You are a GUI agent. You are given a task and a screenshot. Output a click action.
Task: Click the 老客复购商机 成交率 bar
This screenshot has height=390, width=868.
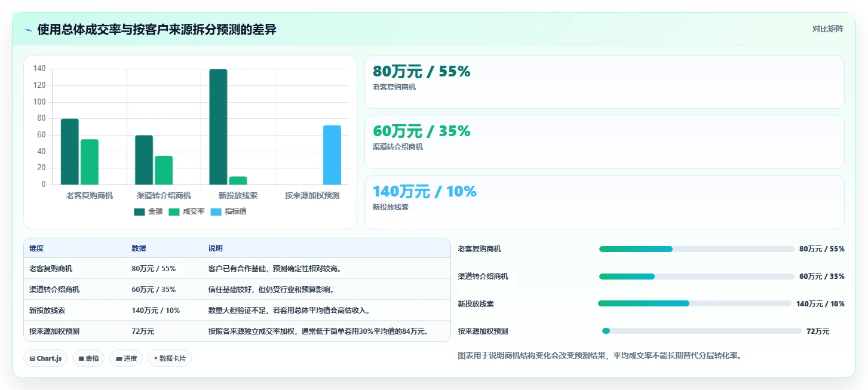(90, 162)
